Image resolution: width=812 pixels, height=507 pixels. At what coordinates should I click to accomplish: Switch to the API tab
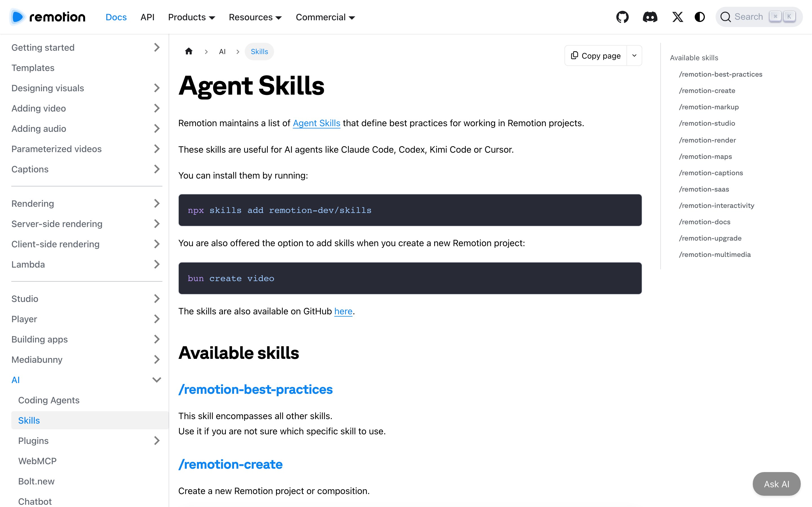coord(147,17)
